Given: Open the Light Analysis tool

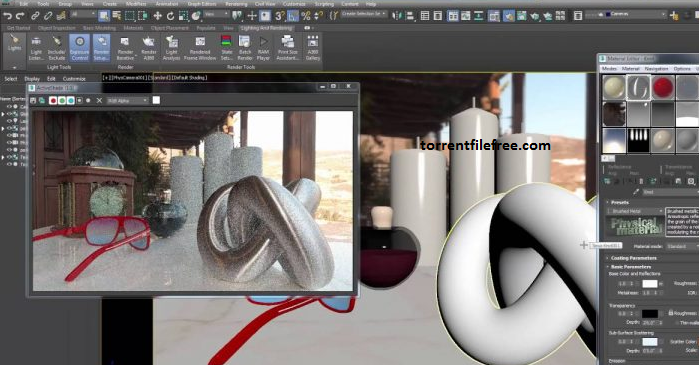Looking at the screenshot, I should pos(172,48).
